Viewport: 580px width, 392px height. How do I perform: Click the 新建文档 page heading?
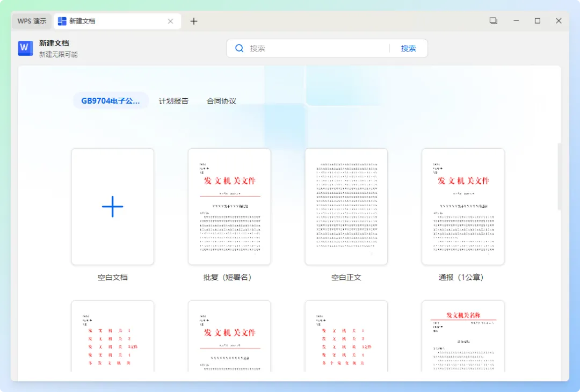[54, 43]
